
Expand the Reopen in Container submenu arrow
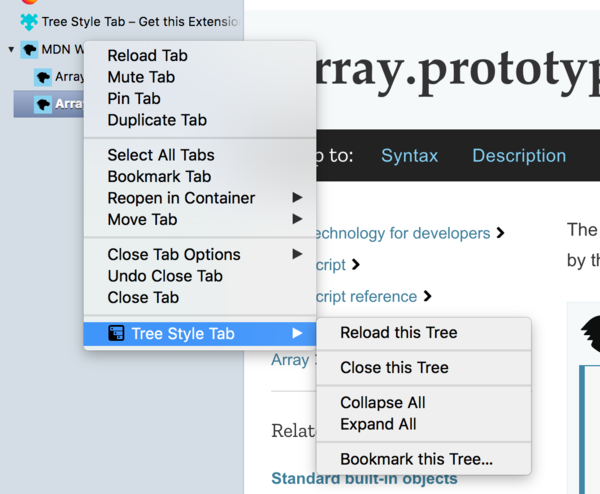pos(297,198)
